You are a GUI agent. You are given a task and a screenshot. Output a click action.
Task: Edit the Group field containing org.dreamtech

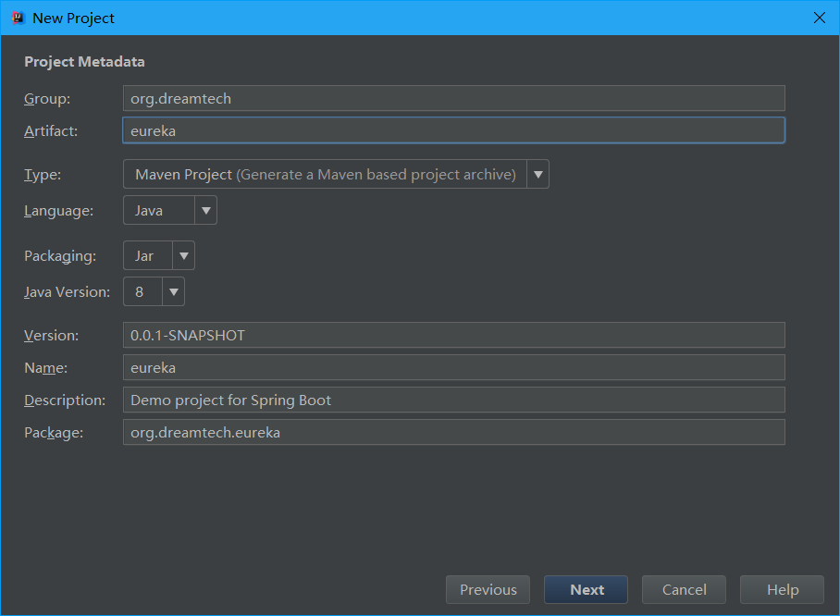(453, 98)
